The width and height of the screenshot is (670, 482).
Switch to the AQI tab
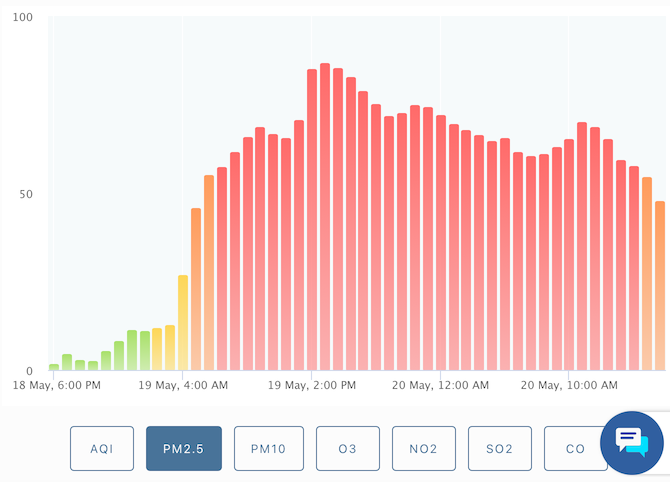(102, 448)
